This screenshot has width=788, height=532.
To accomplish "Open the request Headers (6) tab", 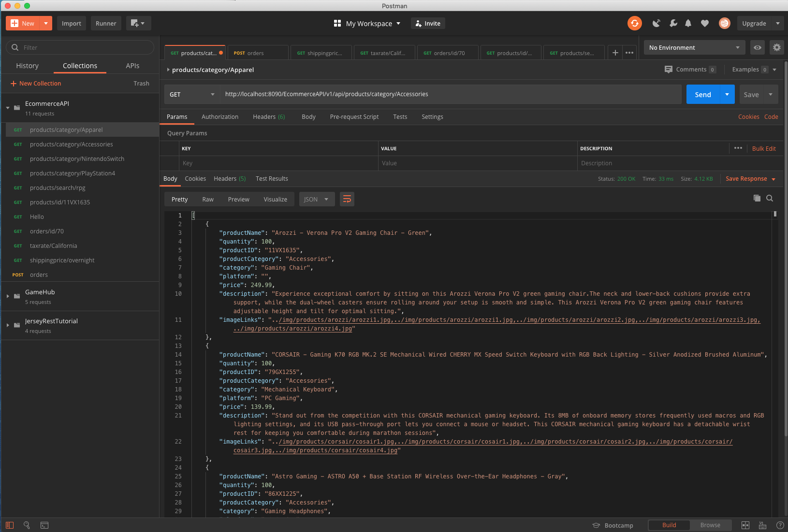I will pyautogui.click(x=269, y=117).
